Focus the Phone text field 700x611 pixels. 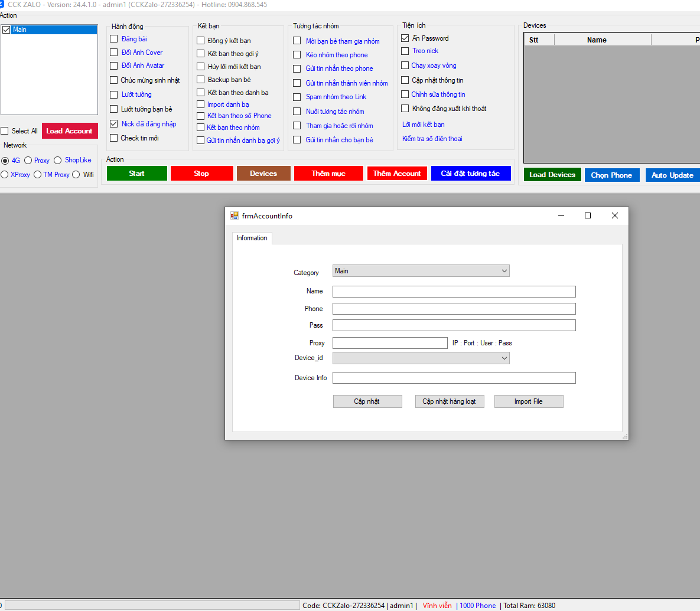point(454,309)
